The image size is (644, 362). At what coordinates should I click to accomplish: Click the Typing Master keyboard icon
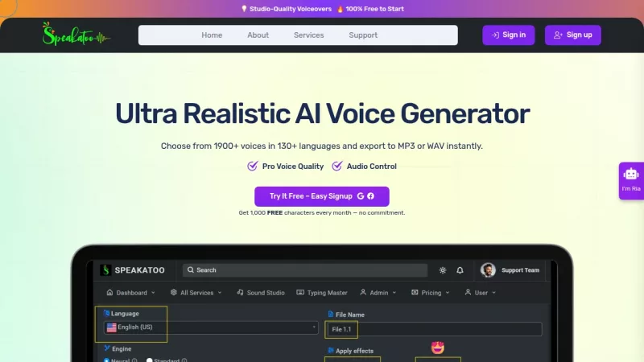[300, 292]
